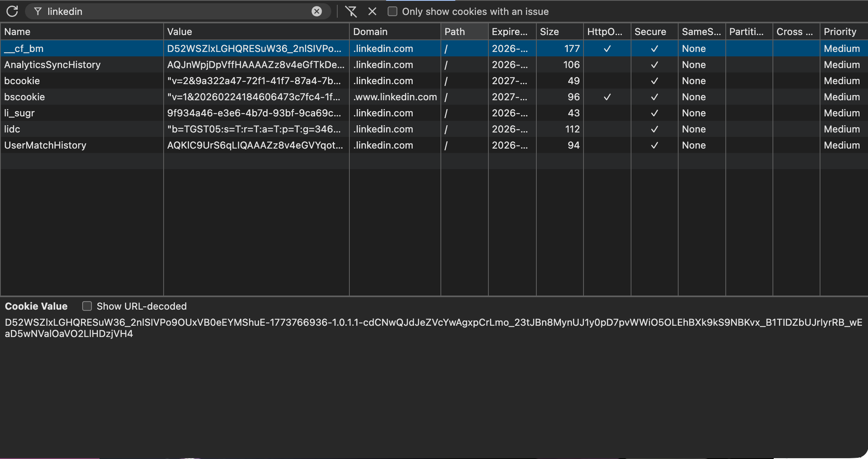The image size is (868, 459).
Task: Toggle 'Show URL-decoded' for the cookie value
Action: pyautogui.click(x=87, y=306)
